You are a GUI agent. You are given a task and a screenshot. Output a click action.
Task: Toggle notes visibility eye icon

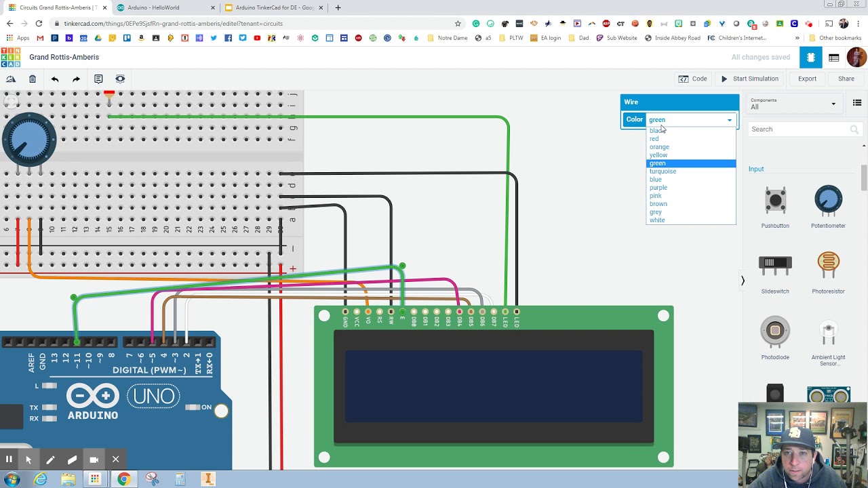point(120,79)
